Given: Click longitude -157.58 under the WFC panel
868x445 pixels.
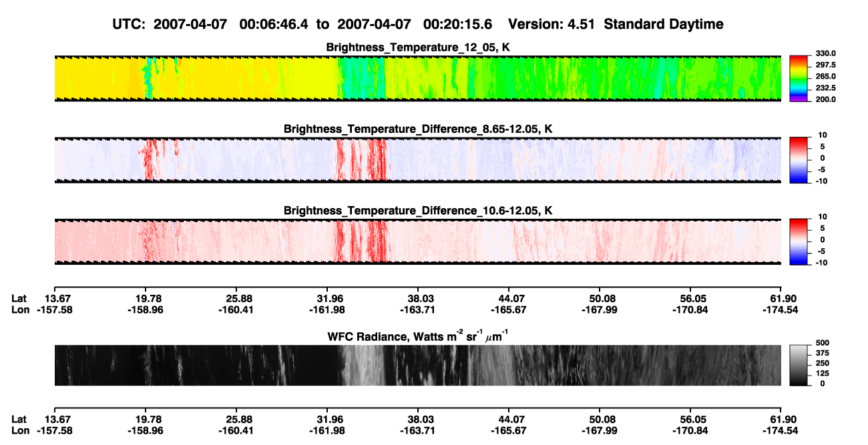Looking at the screenshot, I should [x=54, y=430].
